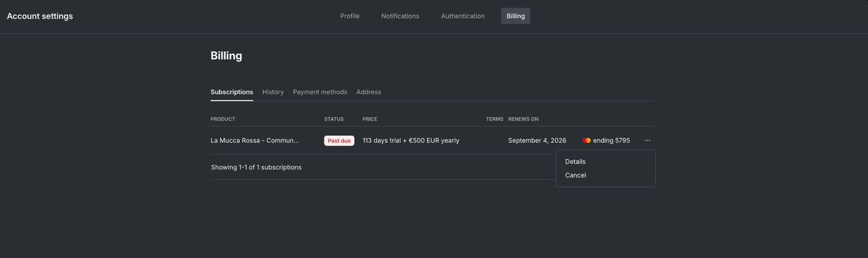
Task: Click the Past due status badge
Action: 339,141
